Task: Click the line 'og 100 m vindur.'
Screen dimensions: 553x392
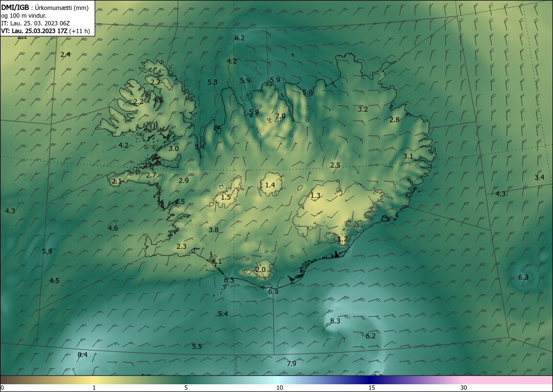Action: point(24,15)
